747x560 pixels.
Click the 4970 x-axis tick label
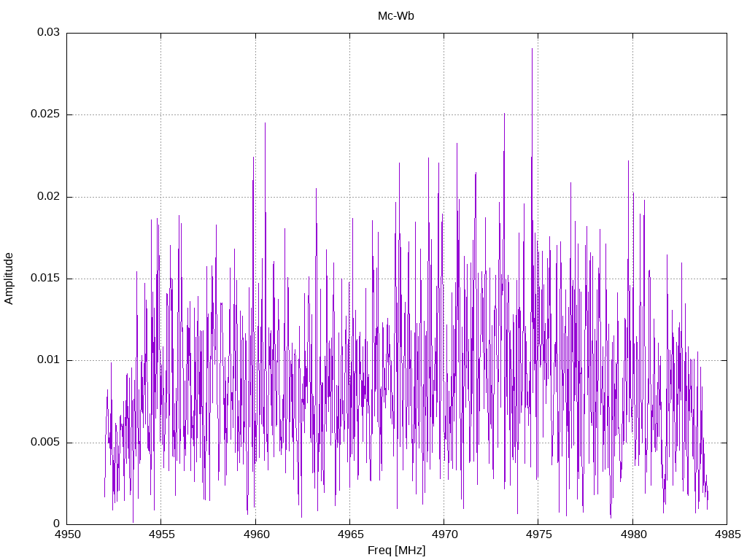point(444,534)
